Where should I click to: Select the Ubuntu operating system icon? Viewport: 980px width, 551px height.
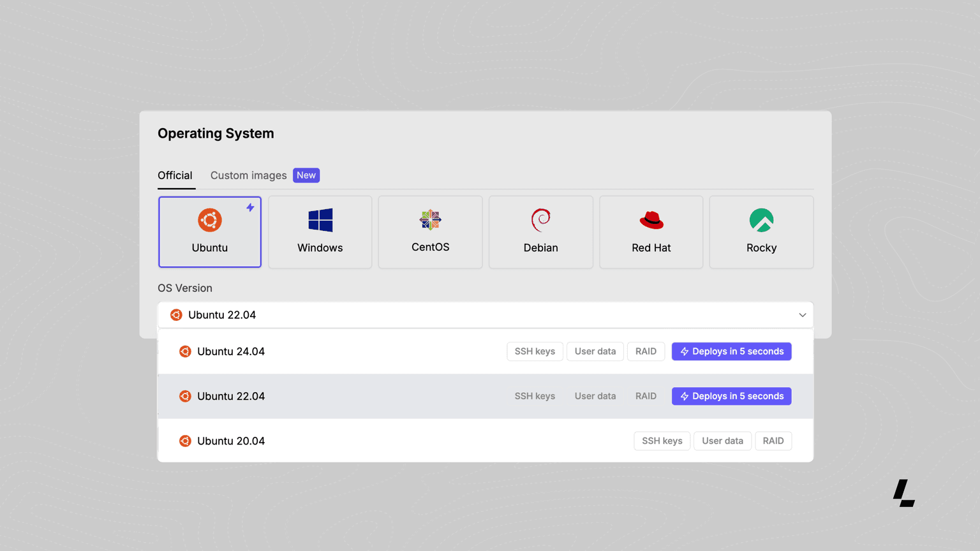209,221
